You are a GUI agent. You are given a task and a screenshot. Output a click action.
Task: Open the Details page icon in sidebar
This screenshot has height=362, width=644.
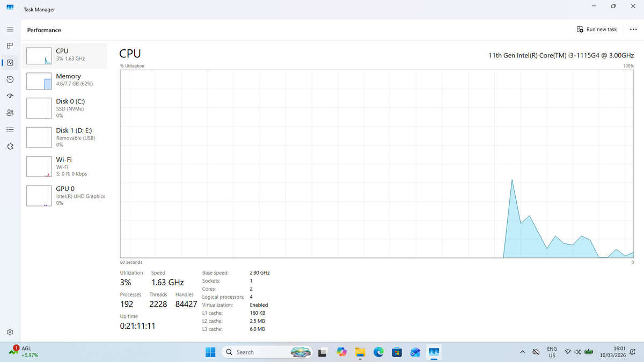tap(10, 129)
